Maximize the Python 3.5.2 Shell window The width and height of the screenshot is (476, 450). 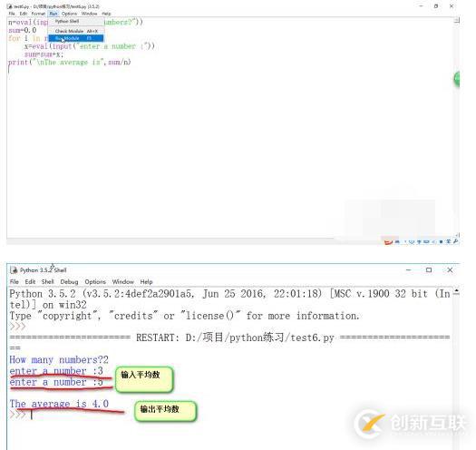(429, 269)
